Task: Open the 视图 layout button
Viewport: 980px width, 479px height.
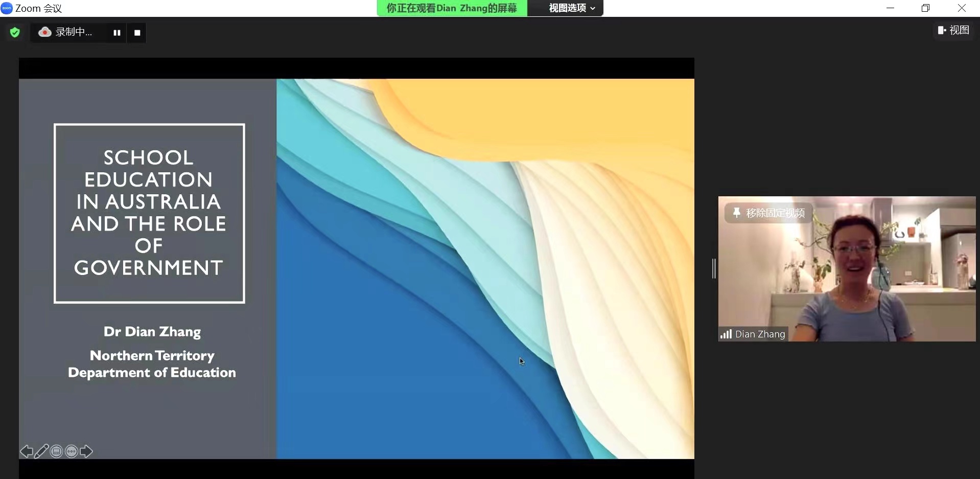Action: (953, 30)
